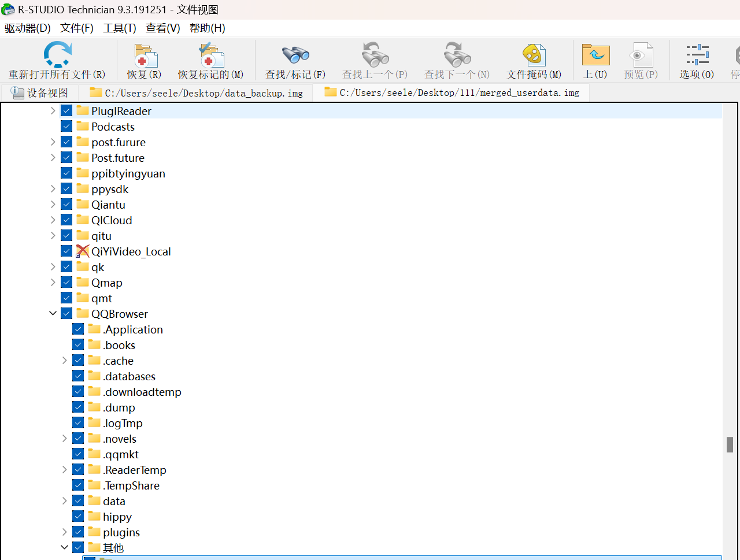Expand the .ReaderTemp folder

click(x=65, y=470)
